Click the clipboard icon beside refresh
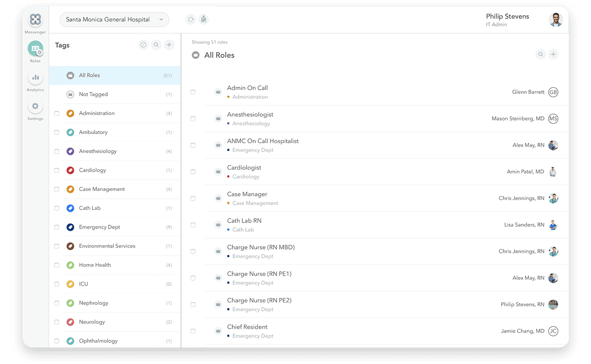 [204, 20]
